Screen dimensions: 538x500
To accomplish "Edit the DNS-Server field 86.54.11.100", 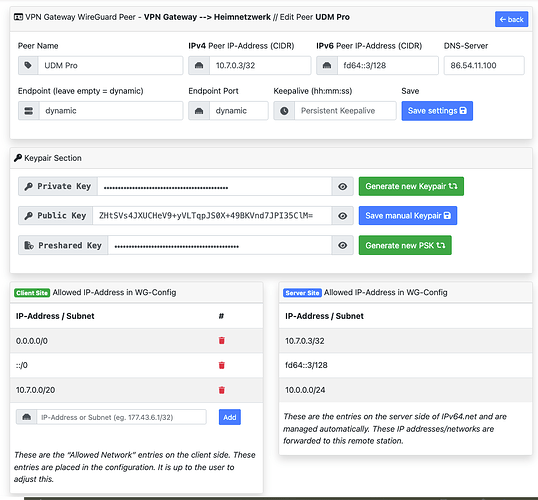I will click(x=484, y=65).
